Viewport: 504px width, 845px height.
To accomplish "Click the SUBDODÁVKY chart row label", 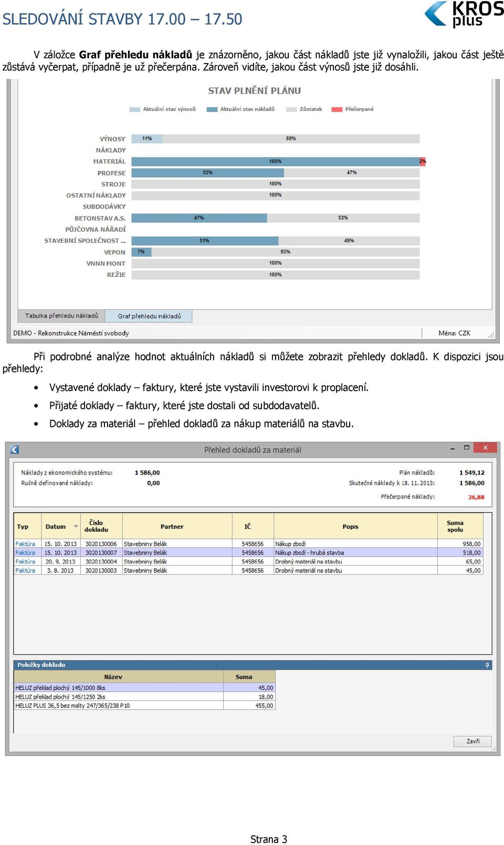I will click(x=104, y=207).
